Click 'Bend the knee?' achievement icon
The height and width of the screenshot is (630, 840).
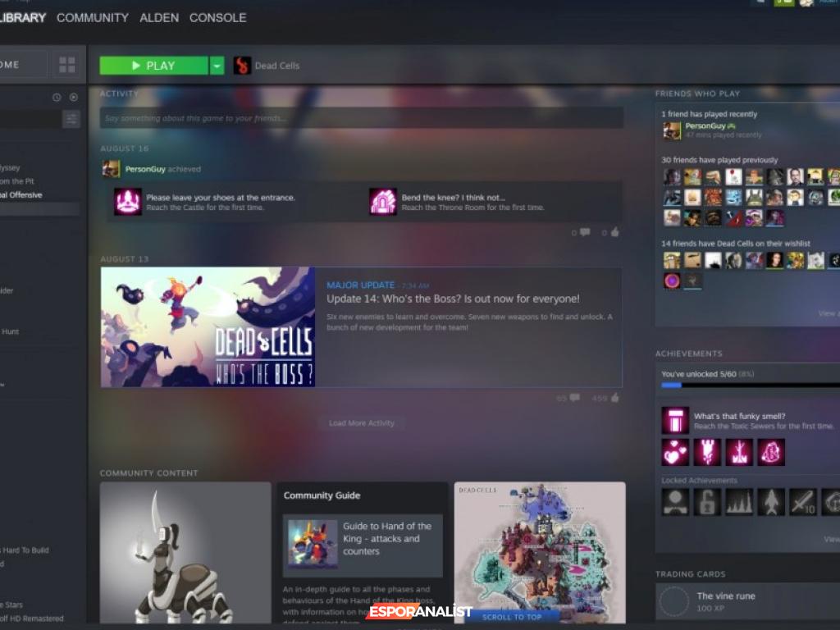[383, 202]
